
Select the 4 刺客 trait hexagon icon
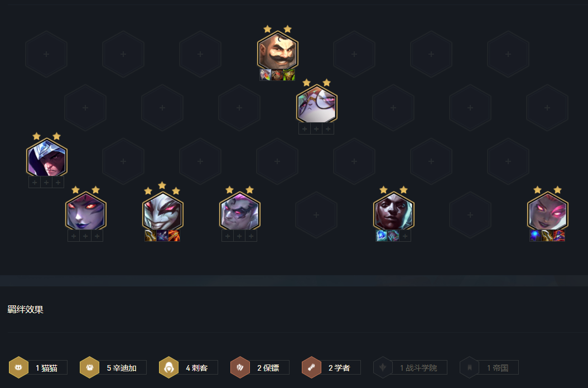168,367
